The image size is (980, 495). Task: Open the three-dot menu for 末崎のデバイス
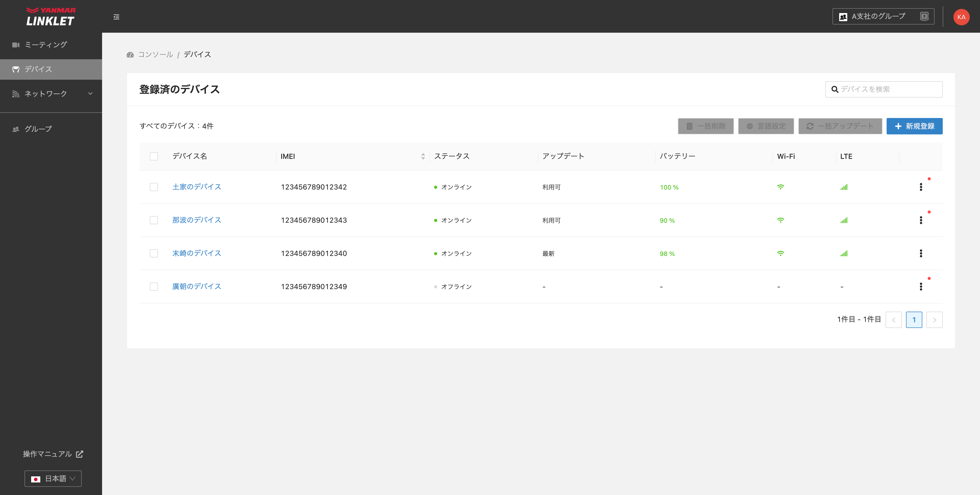pyautogui.click(x=921, y=253)
